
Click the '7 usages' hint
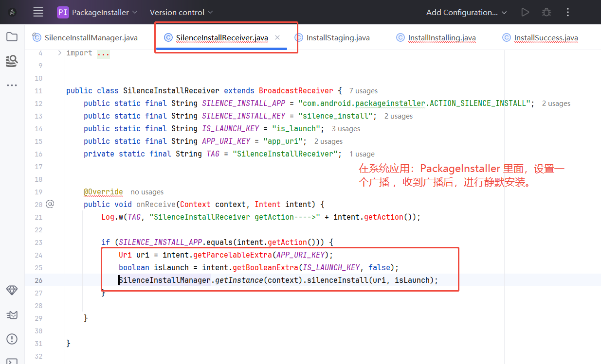(363, 91)
